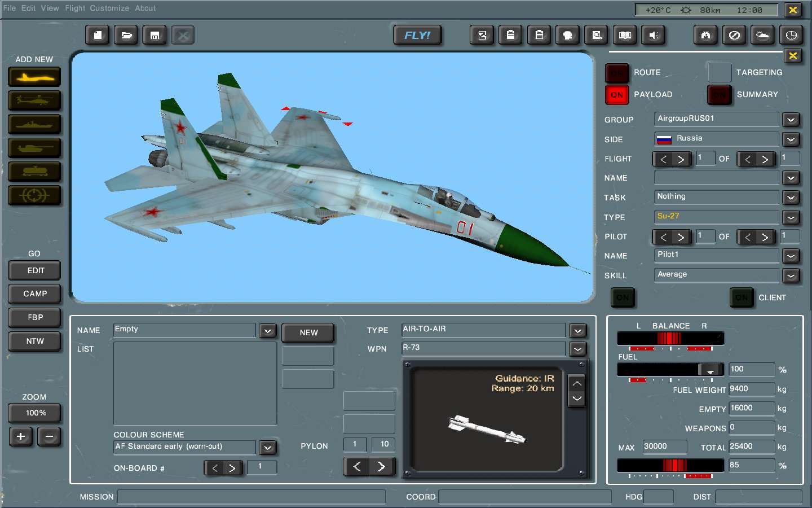Add new static railcar object

point(34,172)
